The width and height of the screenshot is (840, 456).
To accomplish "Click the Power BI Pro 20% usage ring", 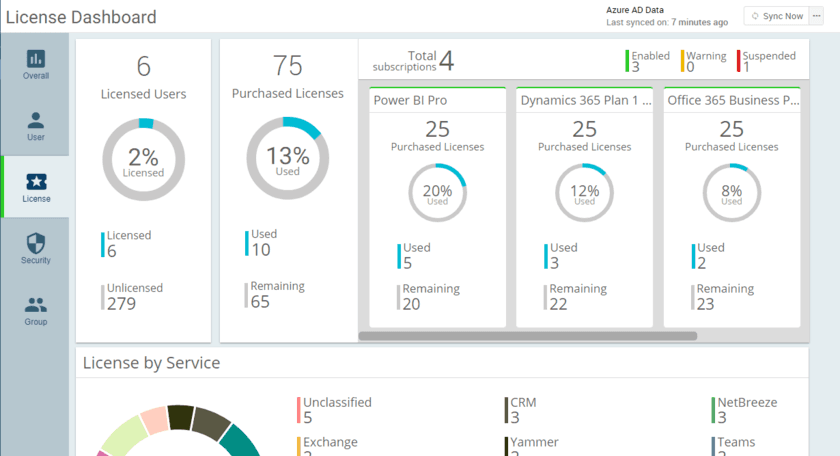I will (437, 193).
